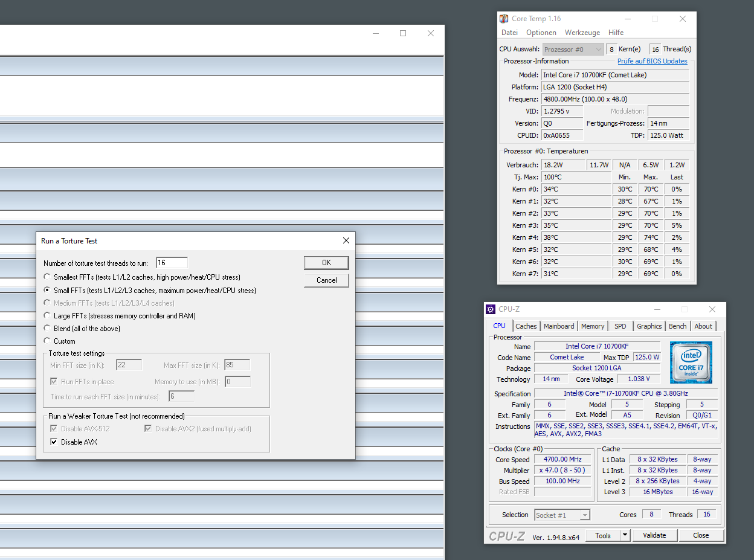Click the Core Speed value 4700.00 MHz
This screenshot has height=560, width=754.
click(562, 460)
